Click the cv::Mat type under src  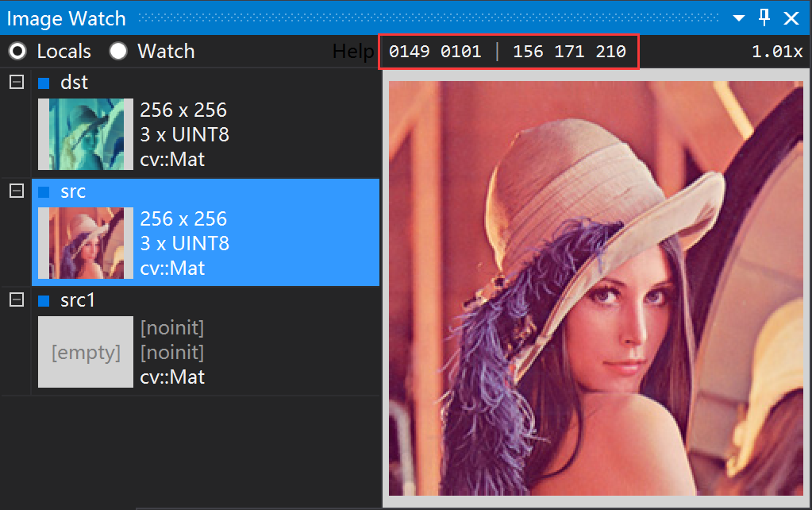click(172, 268)
